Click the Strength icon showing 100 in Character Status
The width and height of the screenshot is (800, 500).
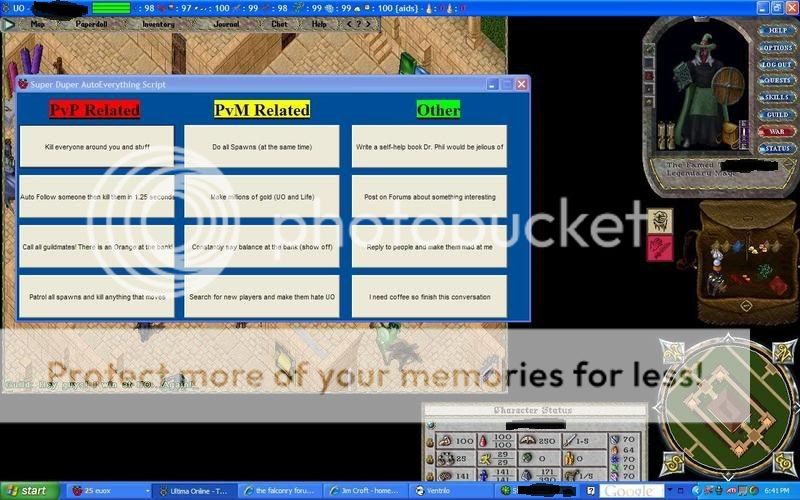(x=445, y=440)
